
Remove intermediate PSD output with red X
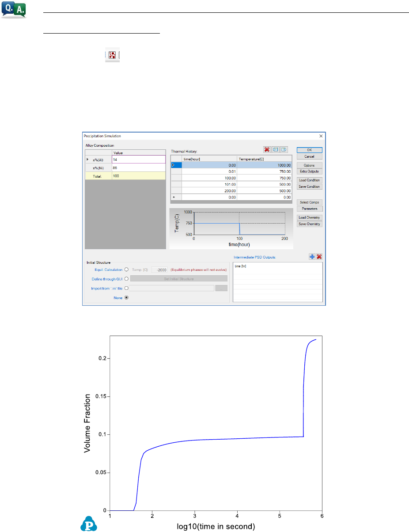click(x=319, y=257)
